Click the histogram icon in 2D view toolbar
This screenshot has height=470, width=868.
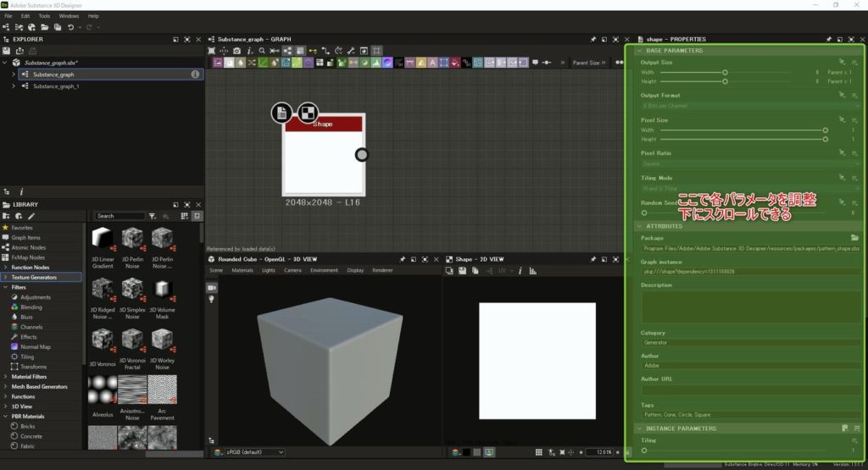point(532,271)
